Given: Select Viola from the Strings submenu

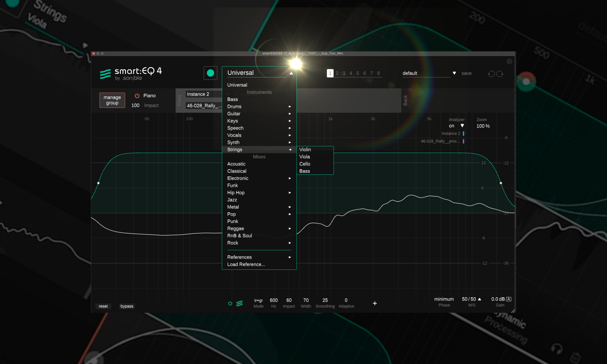Looking at the screenshot, I should click(304, 157).
